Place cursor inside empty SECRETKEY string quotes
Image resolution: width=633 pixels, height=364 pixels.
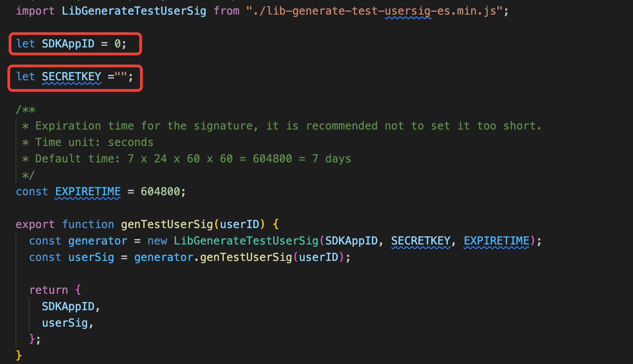[121, 77]
